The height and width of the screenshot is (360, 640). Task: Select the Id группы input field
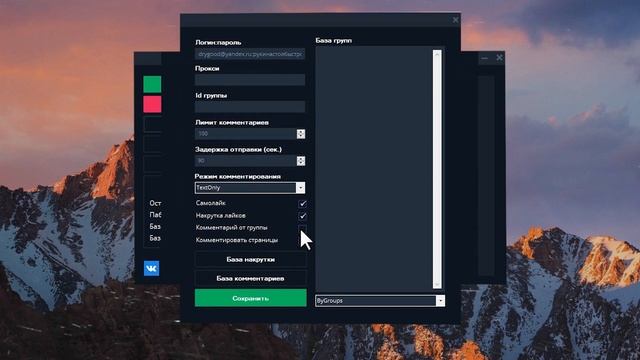coord(250,107)
